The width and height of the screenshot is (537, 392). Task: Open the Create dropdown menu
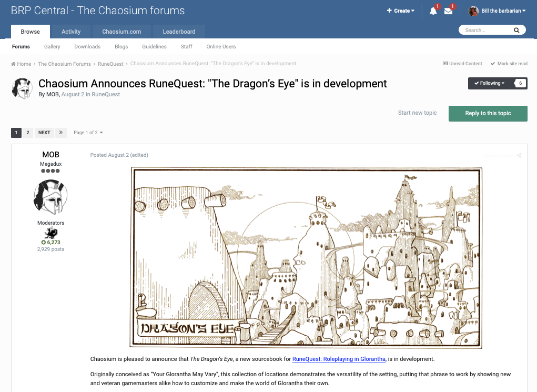click(401, 11)
